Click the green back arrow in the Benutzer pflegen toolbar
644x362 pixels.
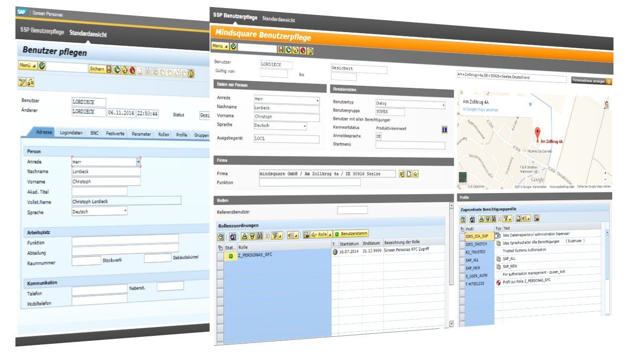pos(117,70)
